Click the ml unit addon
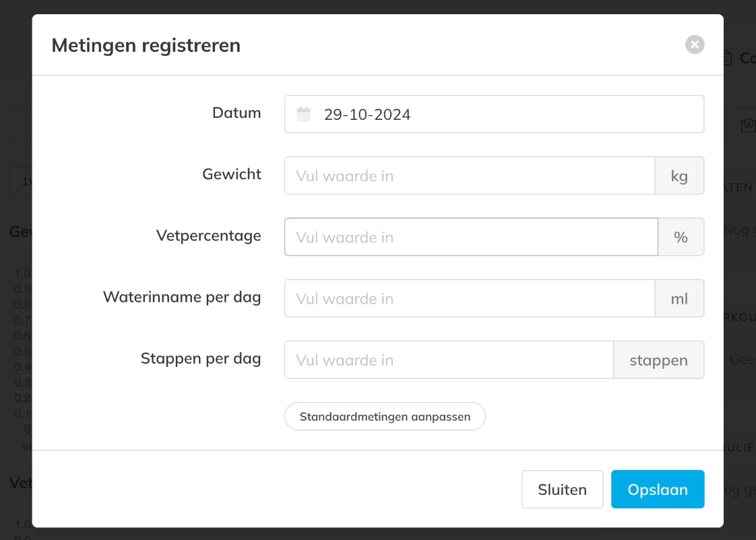Viewport: 756px width, 540px height. click(679, 298)
